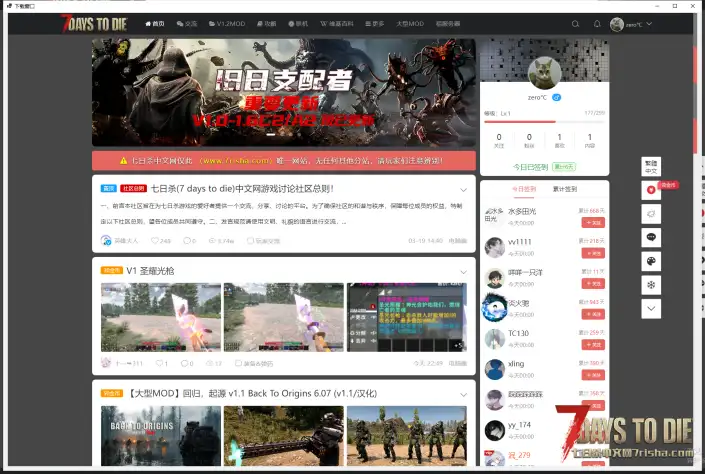Click the heart like icon on community rules post
The image size is (705, 474).
click(155, 241)
